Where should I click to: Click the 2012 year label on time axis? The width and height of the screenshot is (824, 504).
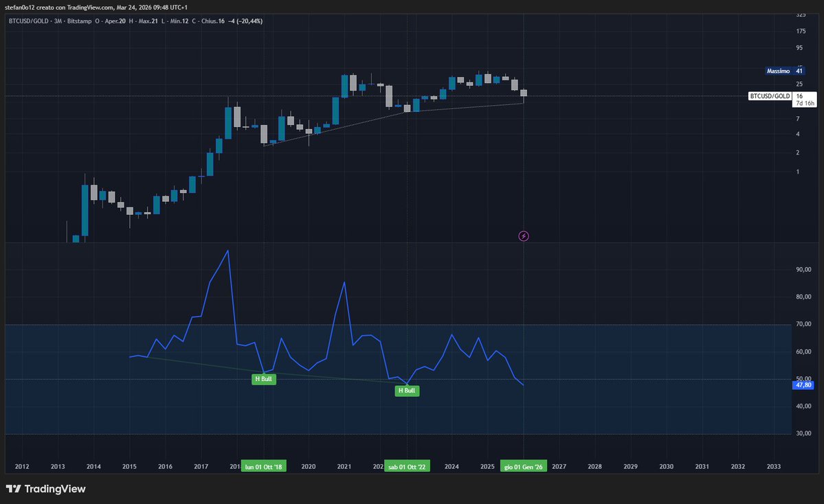point(22,466)
